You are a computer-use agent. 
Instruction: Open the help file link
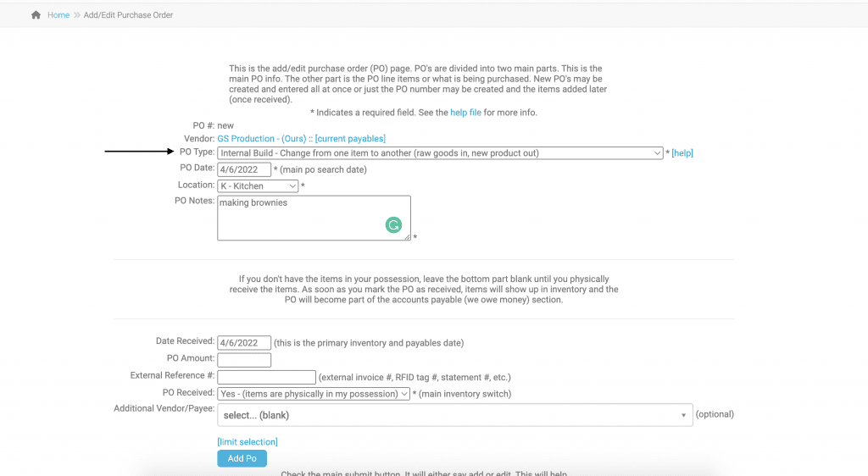click(465, 113)
